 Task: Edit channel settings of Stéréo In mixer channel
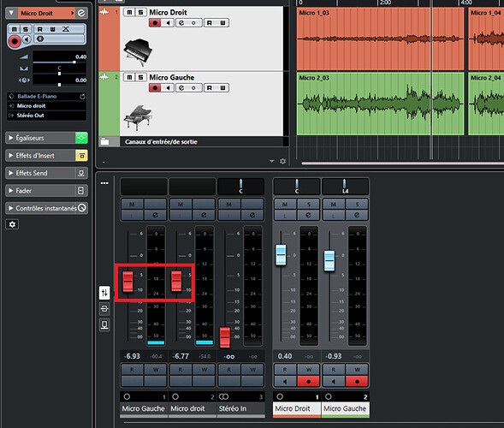(252, 215)
